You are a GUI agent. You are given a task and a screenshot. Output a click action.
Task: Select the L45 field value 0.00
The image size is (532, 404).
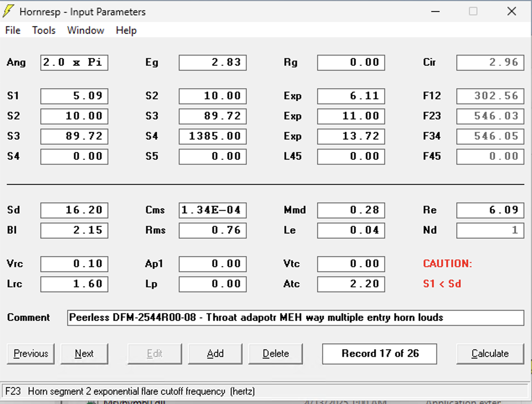[x=351, y=157]
